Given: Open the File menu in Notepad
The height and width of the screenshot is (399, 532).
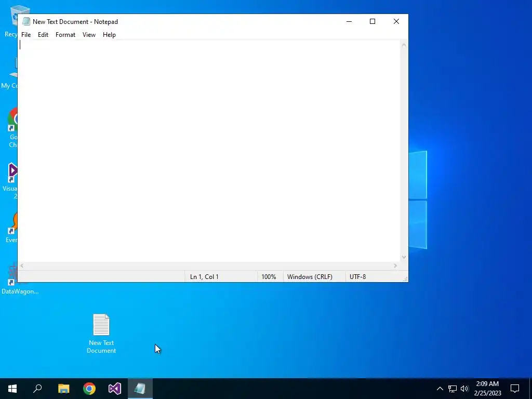Looking at the screenshot, I should [26, 35].
